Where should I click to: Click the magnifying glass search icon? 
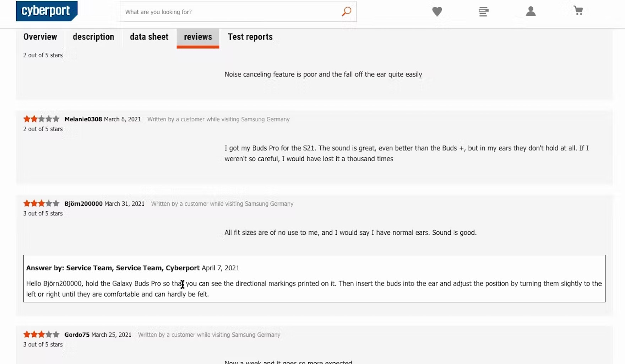(x=346, y=12)
